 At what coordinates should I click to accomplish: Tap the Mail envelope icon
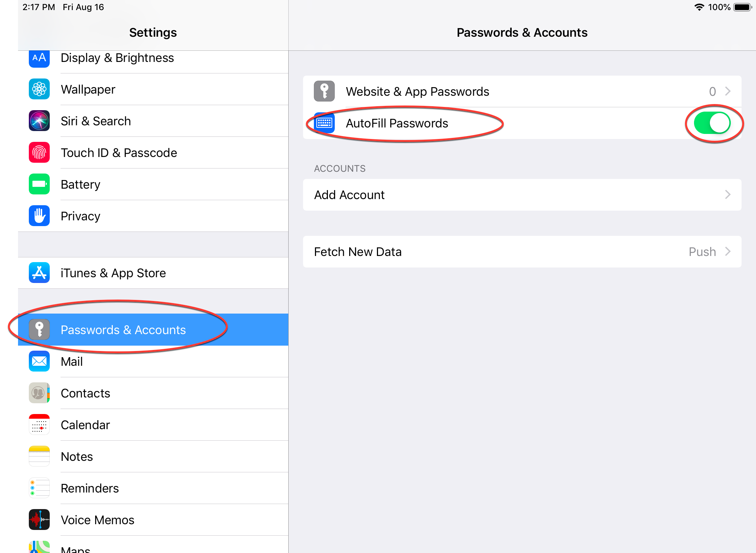(x=39, y=361)
